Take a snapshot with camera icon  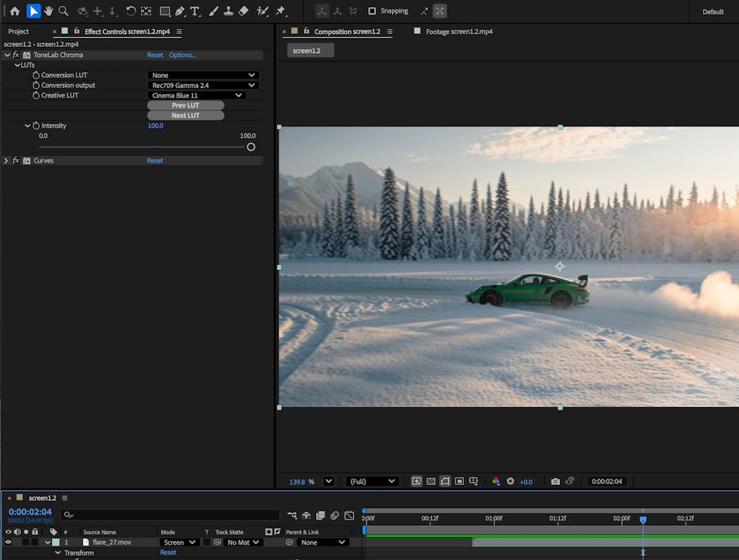click(555, 481)
